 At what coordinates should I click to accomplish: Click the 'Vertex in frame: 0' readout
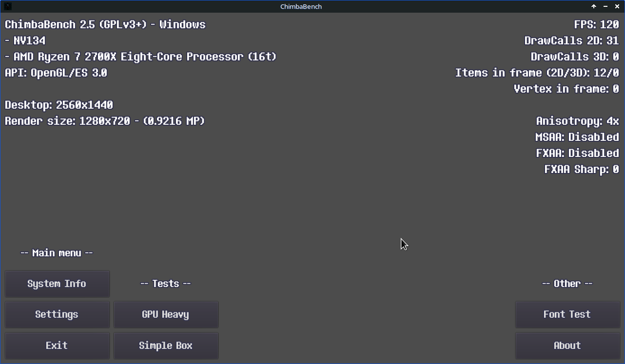pyautogui.click(x=566, y=89)
